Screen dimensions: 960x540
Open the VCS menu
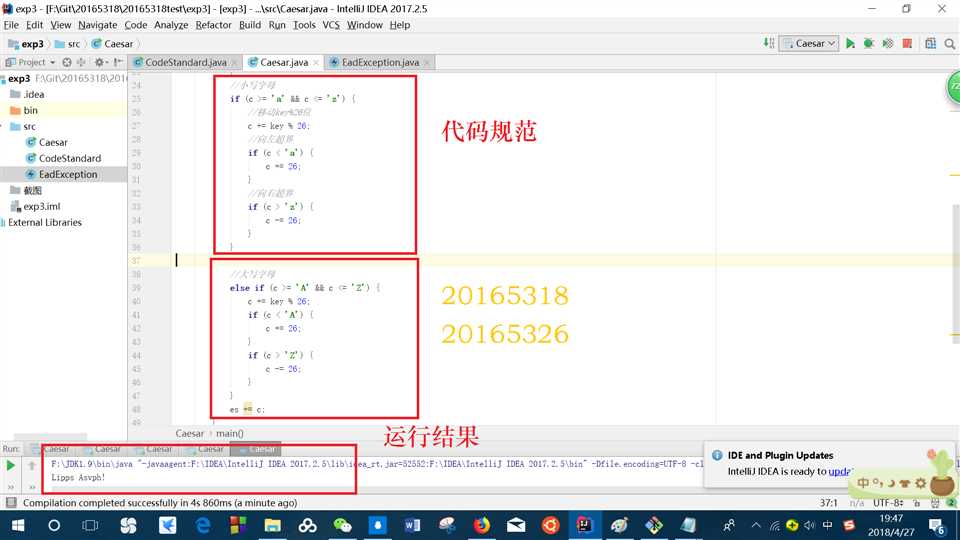(331, 25)
